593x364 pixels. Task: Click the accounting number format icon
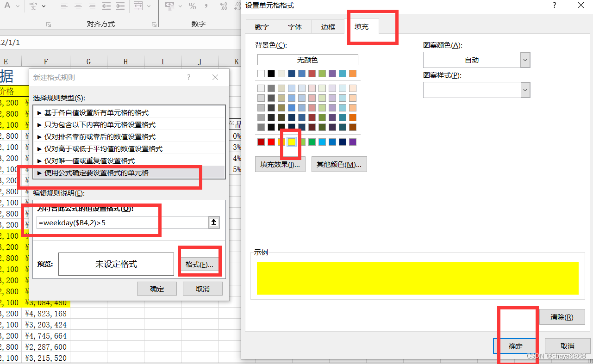pos(170,6)
